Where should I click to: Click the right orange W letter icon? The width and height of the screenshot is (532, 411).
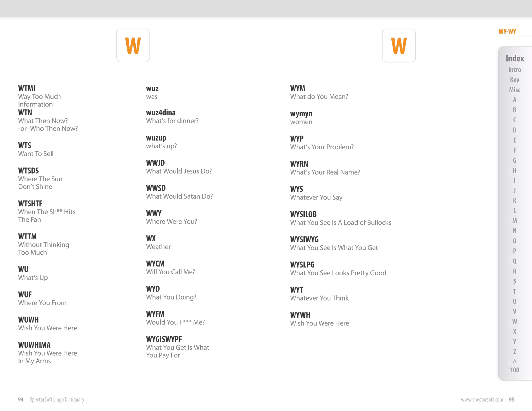tap(399, 45)
